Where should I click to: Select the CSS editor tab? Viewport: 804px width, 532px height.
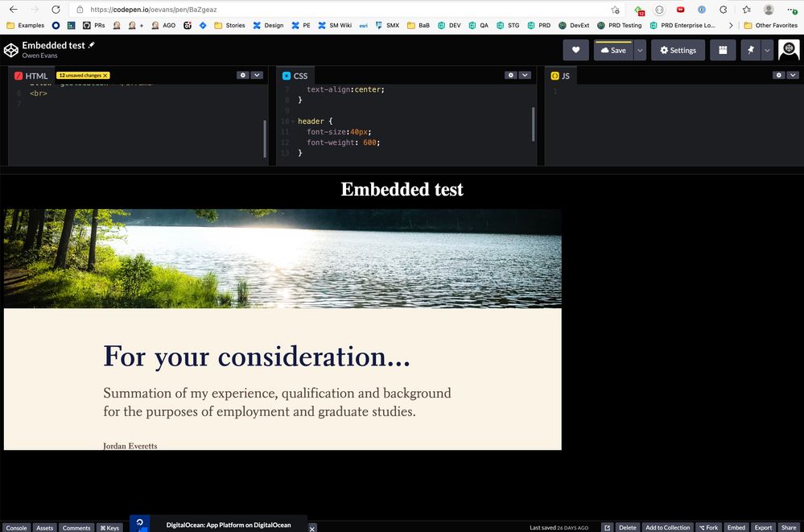click(x=295, y=76)
